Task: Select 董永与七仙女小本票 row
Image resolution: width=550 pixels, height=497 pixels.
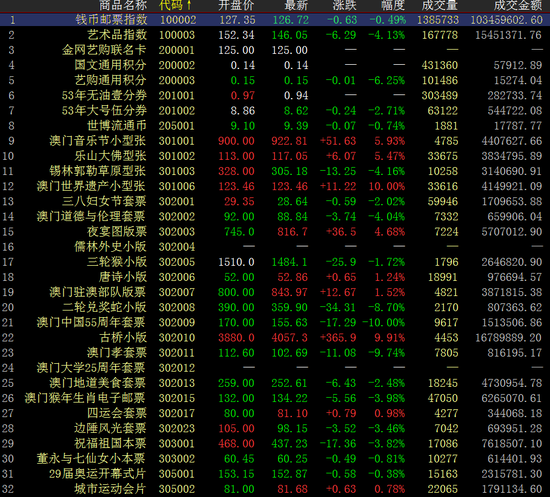Action: [275, 459]
